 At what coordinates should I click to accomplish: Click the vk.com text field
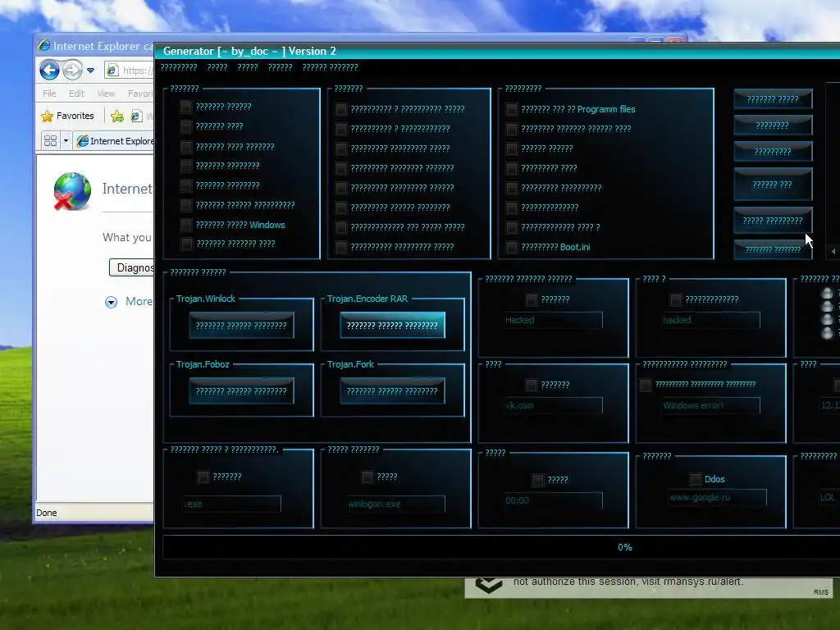(x=553, y=405)
